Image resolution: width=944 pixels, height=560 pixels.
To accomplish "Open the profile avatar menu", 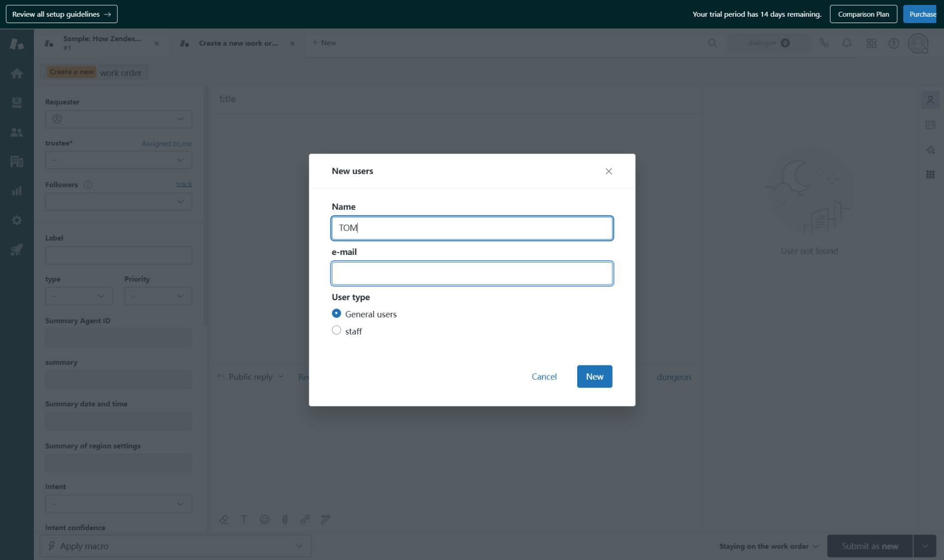I will point(918,43).
